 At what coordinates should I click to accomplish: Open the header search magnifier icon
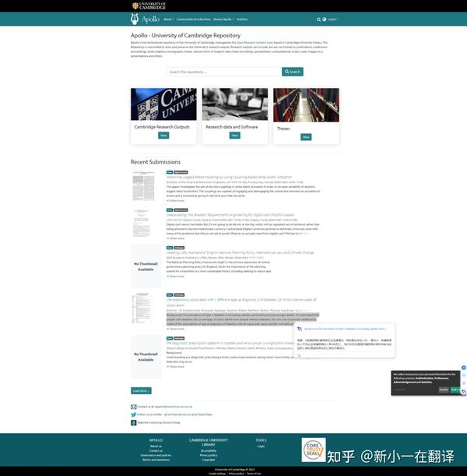pos(318,19)
